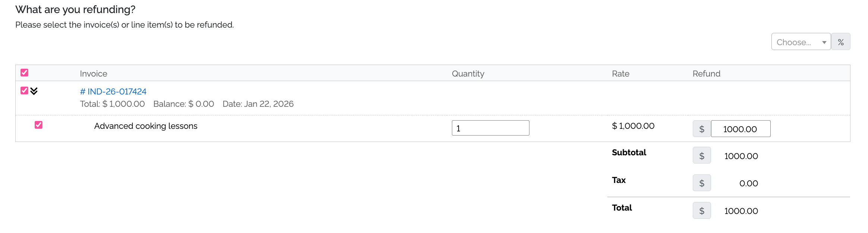Click the refund amount input showing 1000.00
Viewport: 868px width, 233px height.
(740, 129)
